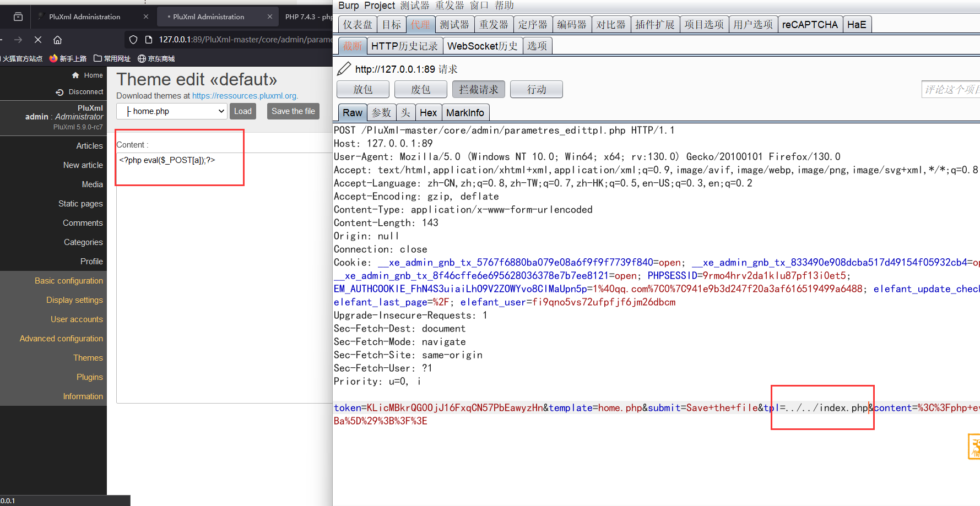Open the 测试器 menu in Burp menu bar
Viewport: 980px width, 506px height.
[x=415, y=6]
